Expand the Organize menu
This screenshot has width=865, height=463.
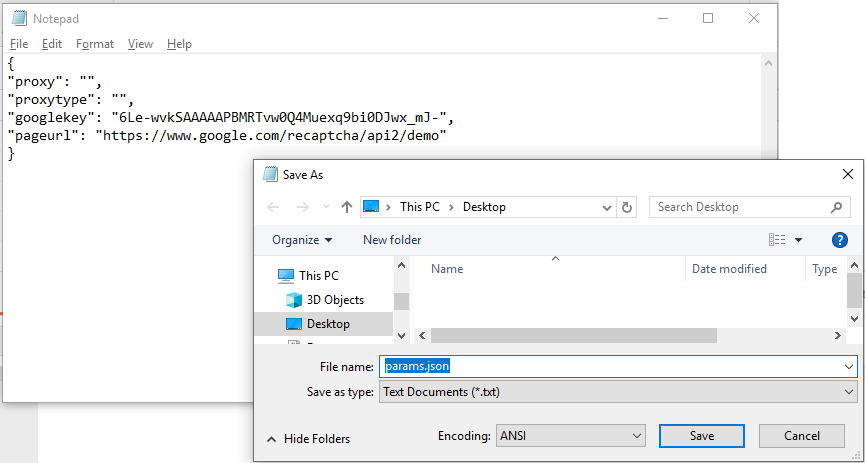(x=302, y=240)
